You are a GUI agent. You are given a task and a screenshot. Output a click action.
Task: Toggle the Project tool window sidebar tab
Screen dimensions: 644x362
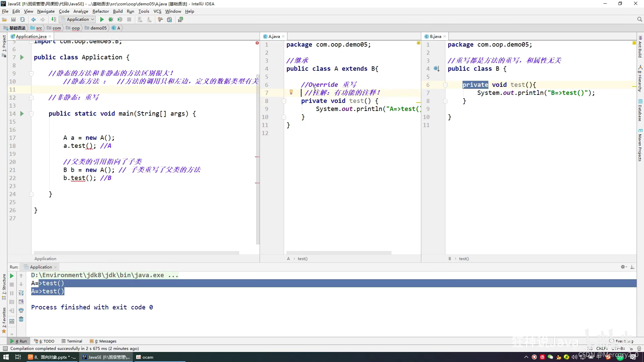[x=4, y=46]
